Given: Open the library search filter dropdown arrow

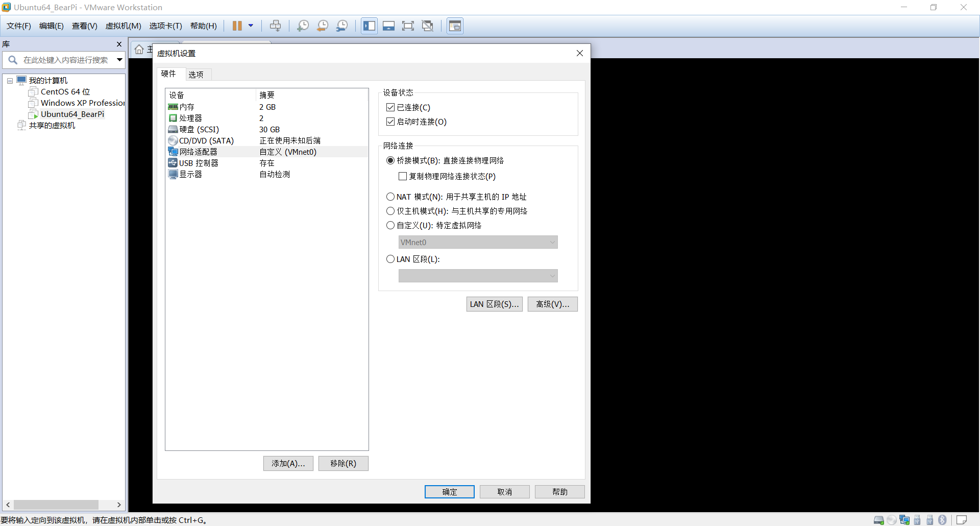Looking at the screenshot, I should coord(119,60).
